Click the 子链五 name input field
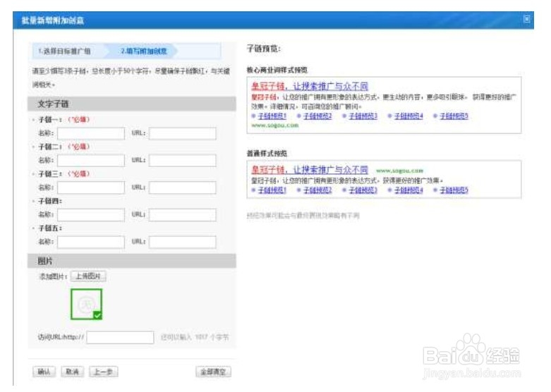 click(91, 242)
